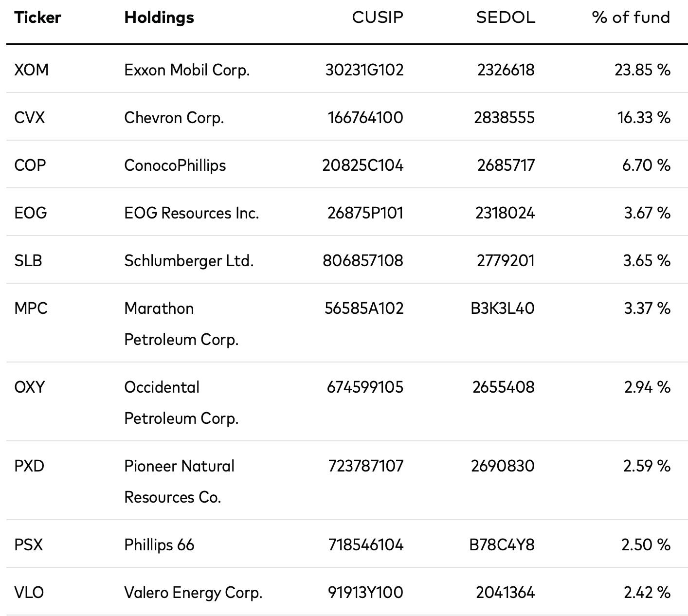Select the Pioneer Natural Resources Co. entry
688x616 pixels.
(180, 482)
